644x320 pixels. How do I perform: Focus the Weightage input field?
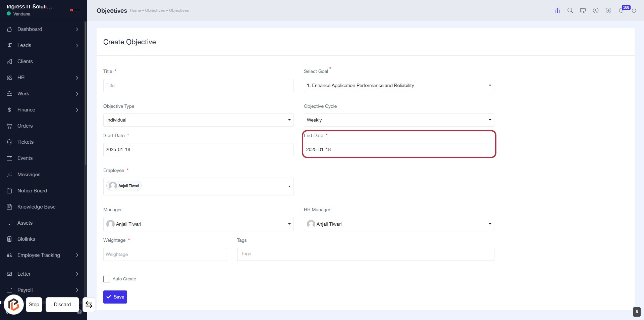165,255
